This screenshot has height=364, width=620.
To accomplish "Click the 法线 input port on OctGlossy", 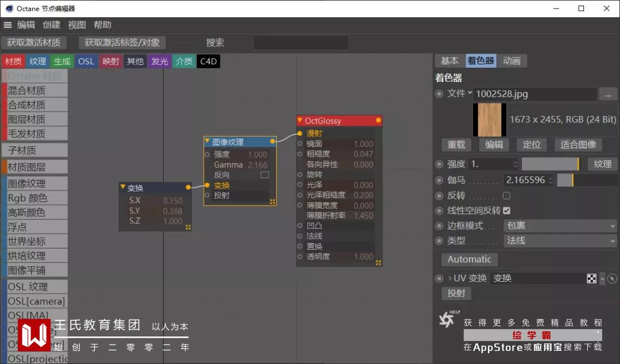I will point(300,236).
